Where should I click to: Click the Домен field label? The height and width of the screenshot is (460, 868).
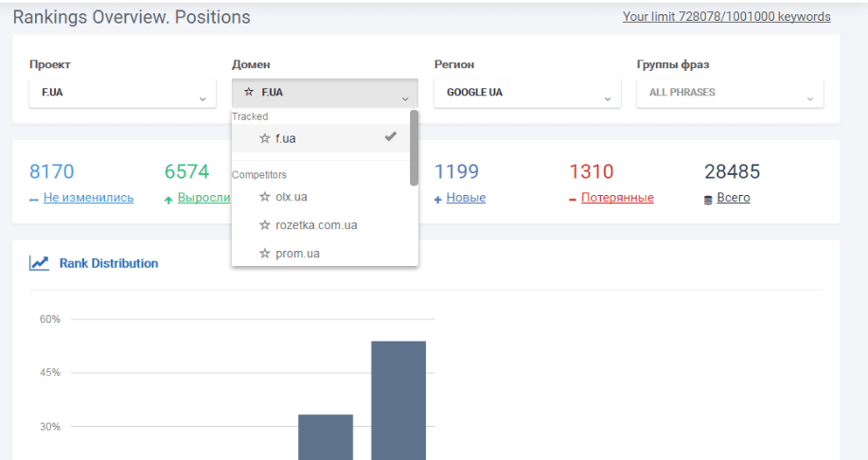coord(251,64)
